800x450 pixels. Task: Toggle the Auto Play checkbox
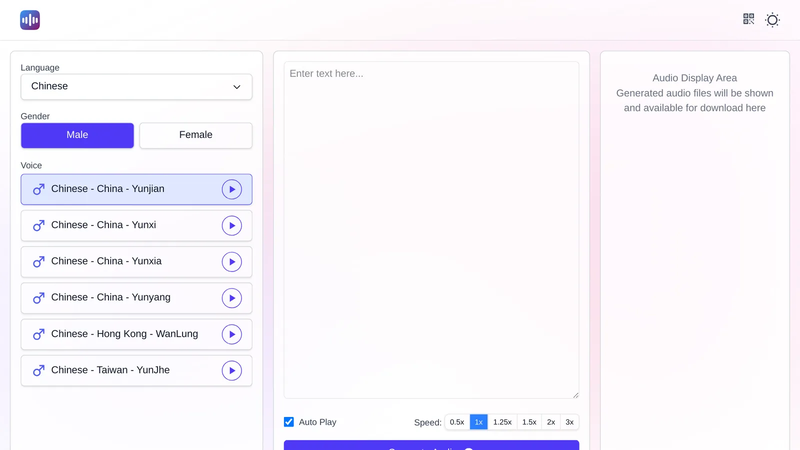click(289, 422)
